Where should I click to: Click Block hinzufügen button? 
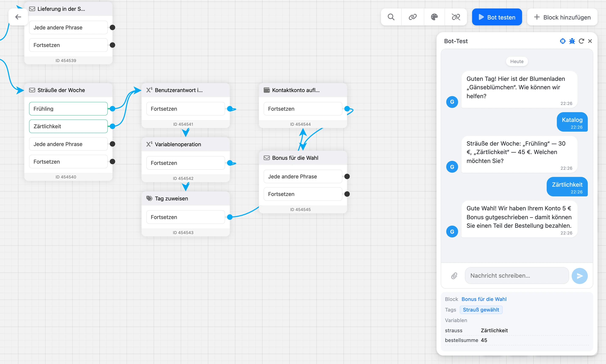[562, 17]
